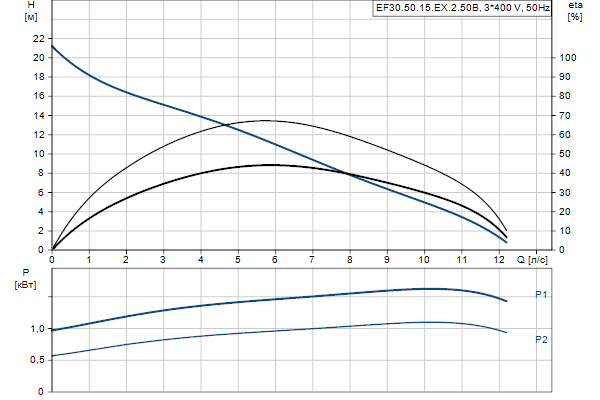Click the 0,5 tick on power axis

click(x=36, y=360)
